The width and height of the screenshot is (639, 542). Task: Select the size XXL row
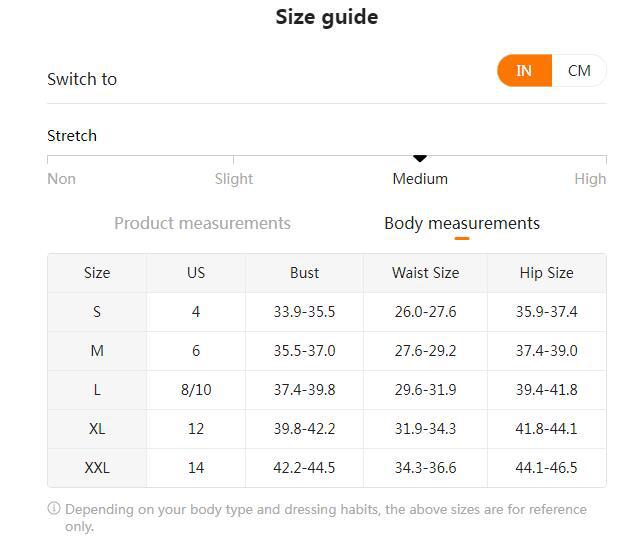coord(97,468)
